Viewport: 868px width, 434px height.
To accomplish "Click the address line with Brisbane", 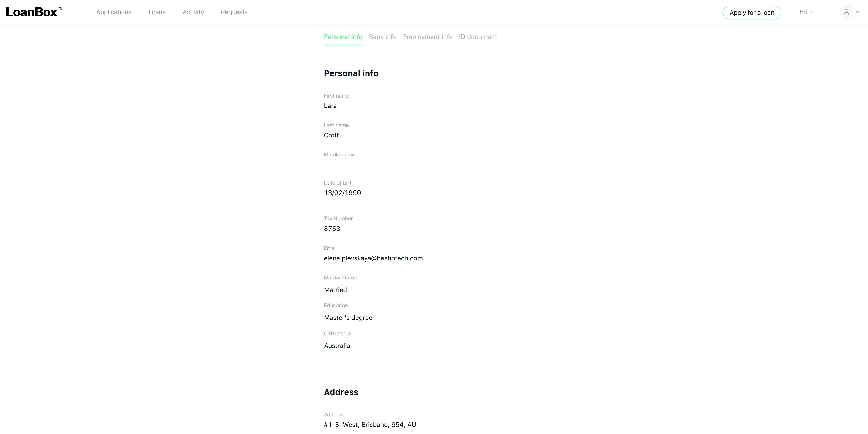I will click(x=370, y=424).
